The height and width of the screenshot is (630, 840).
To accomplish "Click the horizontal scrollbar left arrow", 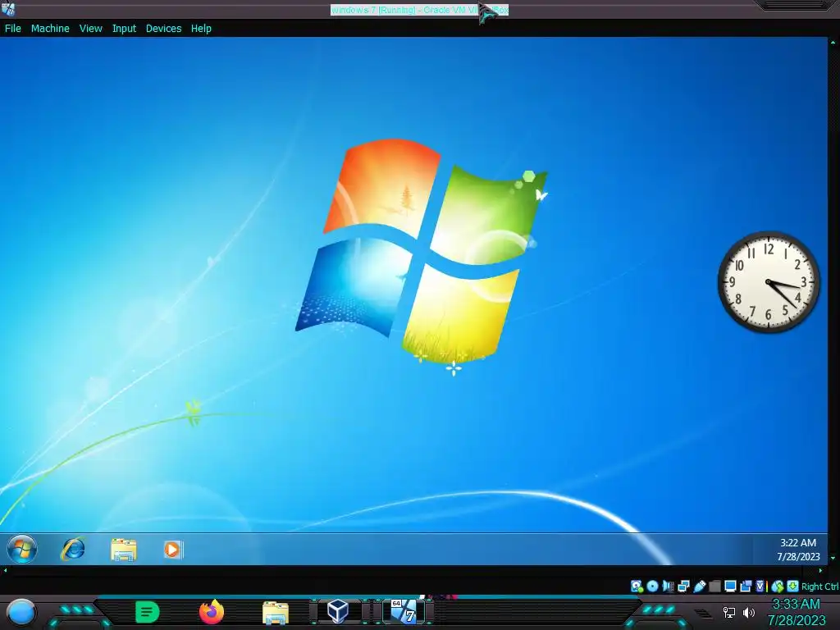I will pos(5,570).
